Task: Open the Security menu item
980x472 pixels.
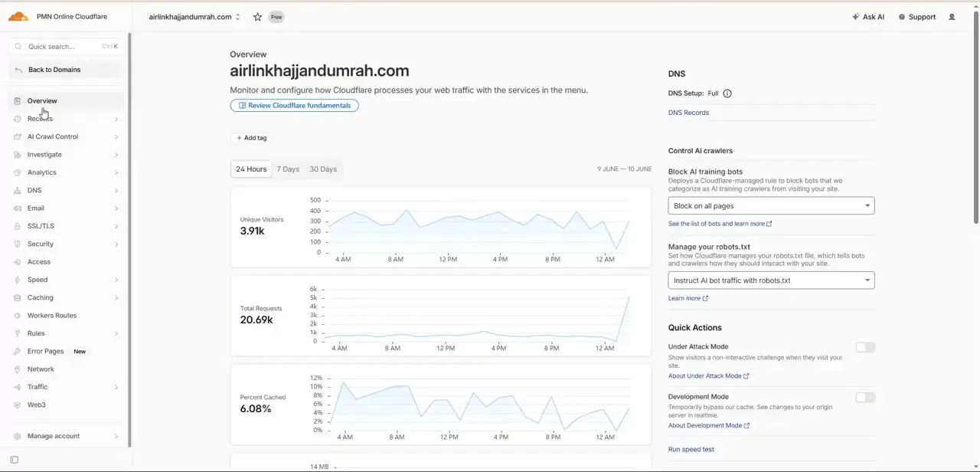Action: [x=67, y=244]
